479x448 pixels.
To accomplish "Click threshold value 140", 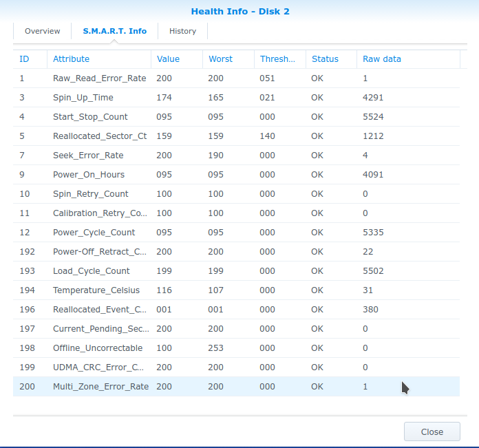I will click(267, 136).
